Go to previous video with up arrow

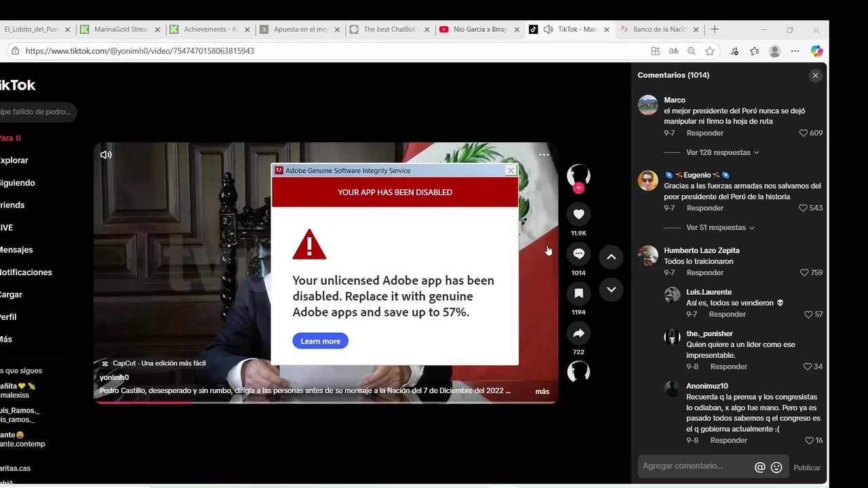(x=611, y=257)
